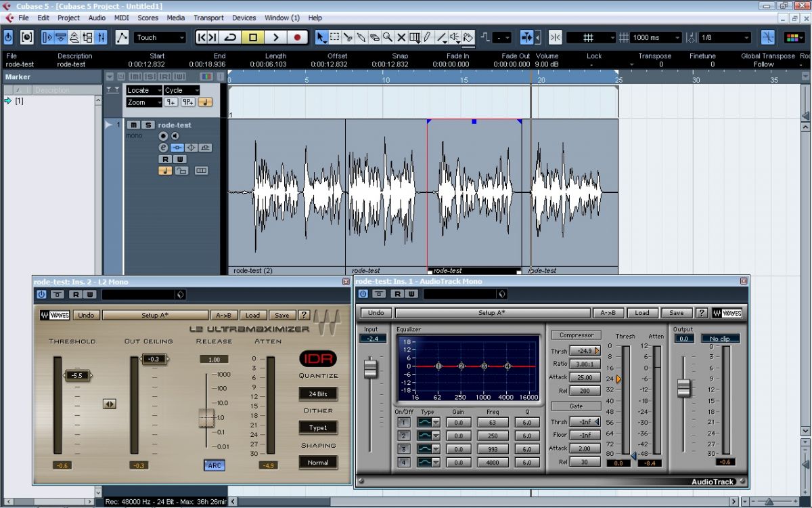Open the Project menu
Image resolution: width=812 pixels, height=508 pixels.
(68, 18)
